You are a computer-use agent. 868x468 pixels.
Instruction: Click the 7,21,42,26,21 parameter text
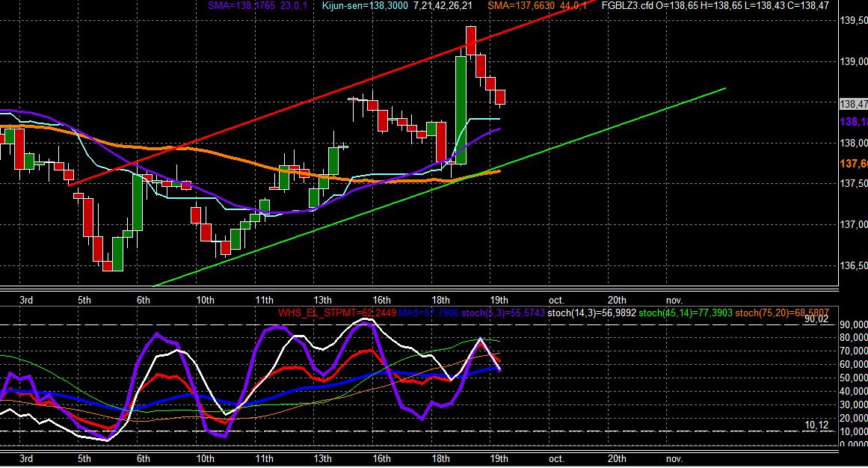(443, 5)
